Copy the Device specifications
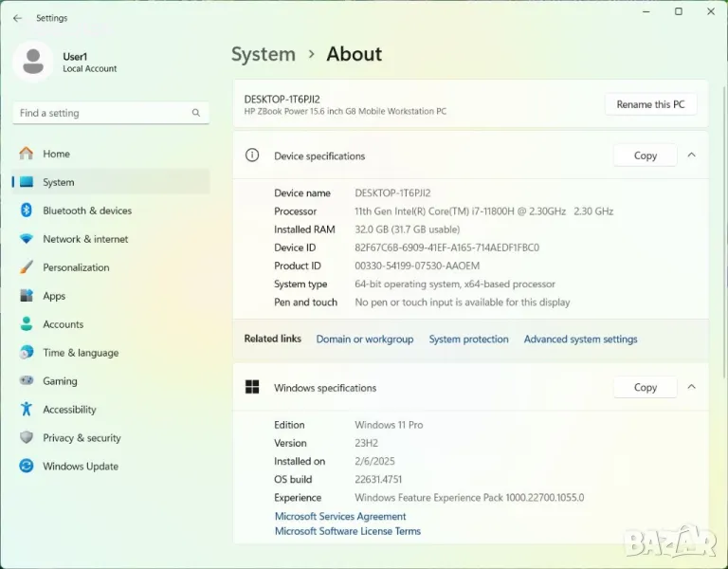728x569 pixels. coord(645,156)
